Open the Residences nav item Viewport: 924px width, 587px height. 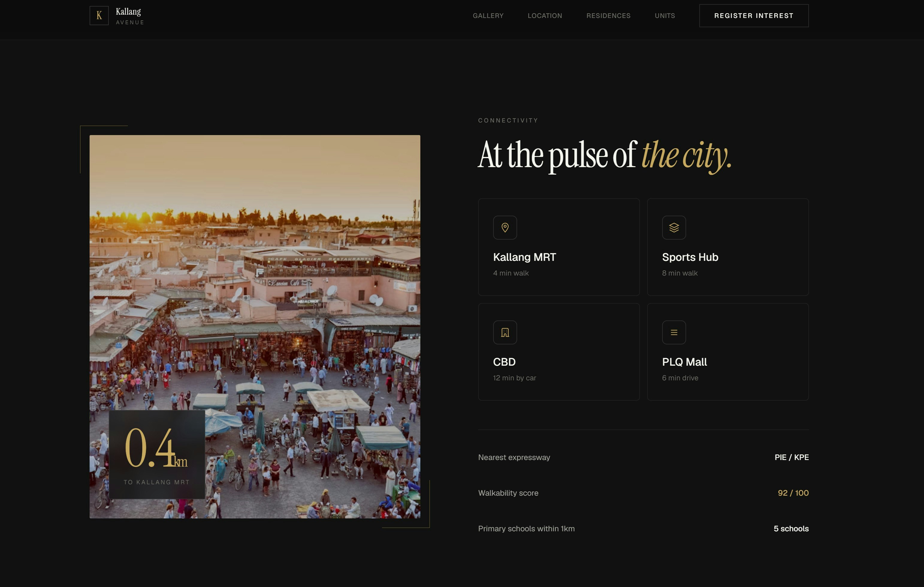(608, 16)
